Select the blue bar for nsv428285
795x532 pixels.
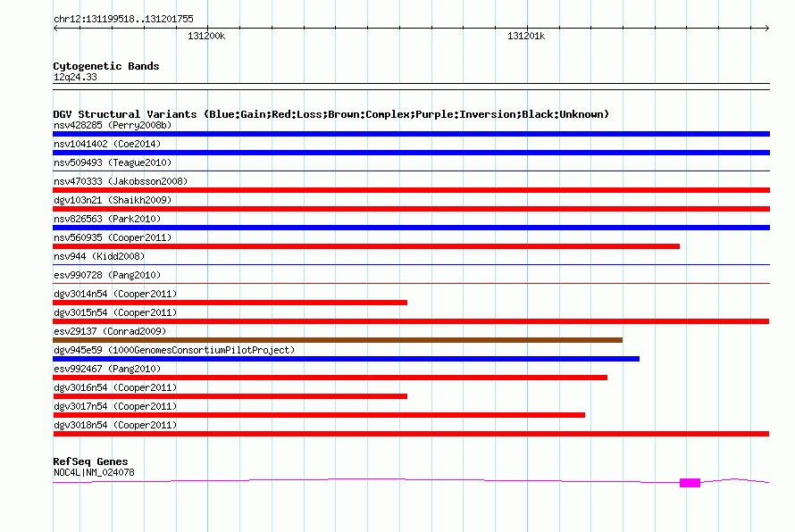[411, 134]
